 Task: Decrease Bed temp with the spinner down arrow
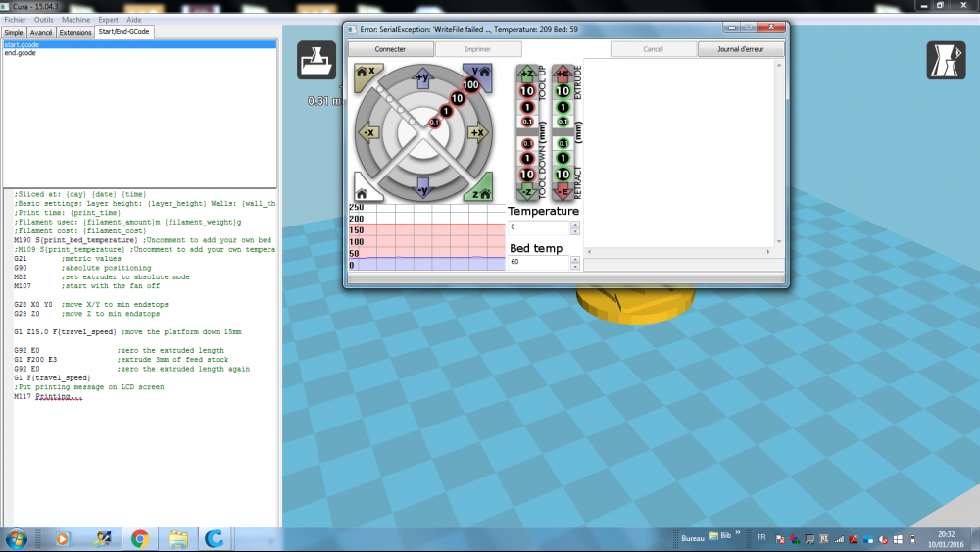[575, 266]
